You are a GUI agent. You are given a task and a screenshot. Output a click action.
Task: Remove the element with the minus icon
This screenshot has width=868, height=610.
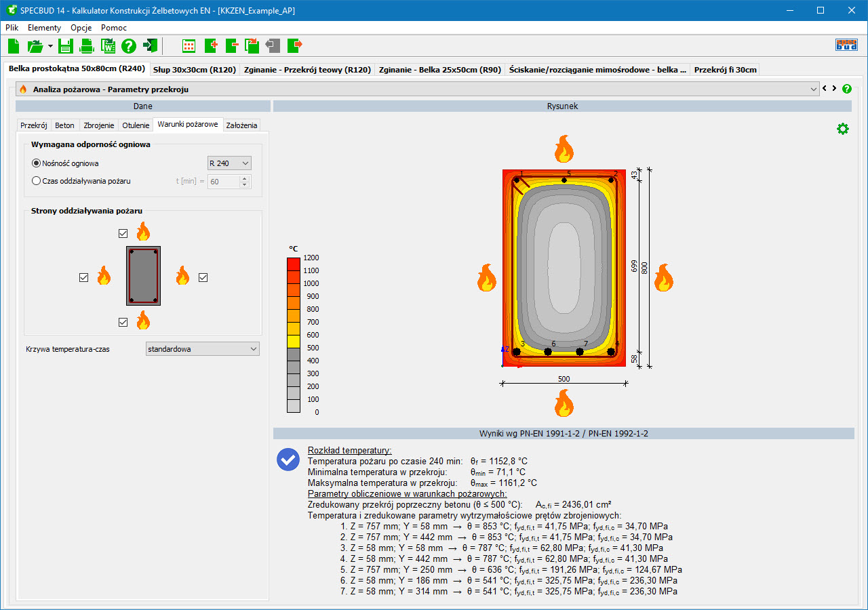[232, 46]
